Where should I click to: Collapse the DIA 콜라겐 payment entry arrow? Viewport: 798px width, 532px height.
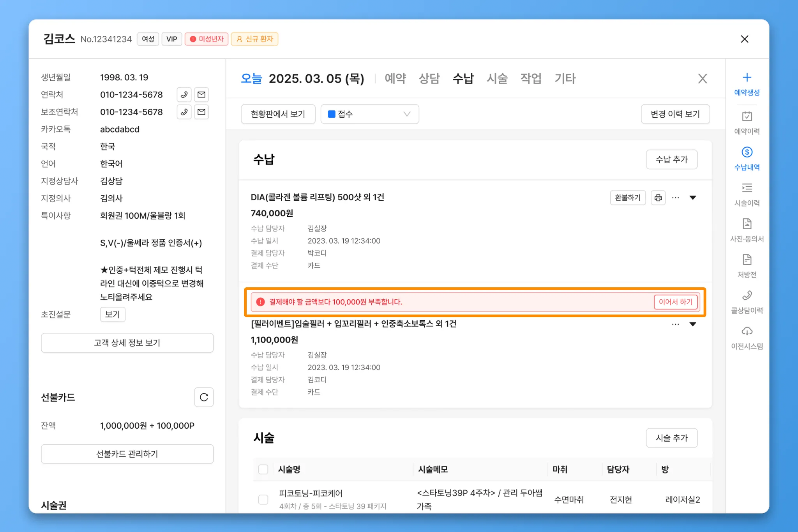693,198
